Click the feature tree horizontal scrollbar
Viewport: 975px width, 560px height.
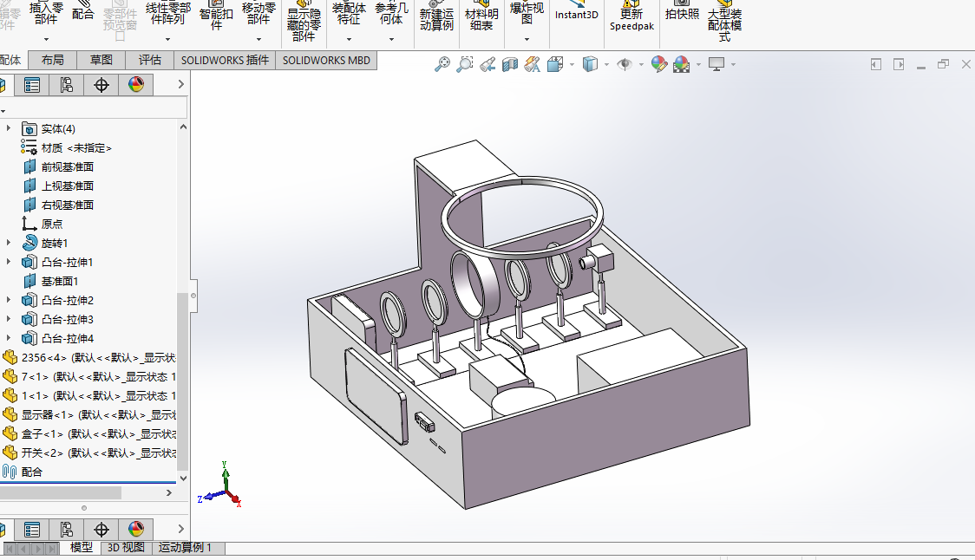[61, 492]
